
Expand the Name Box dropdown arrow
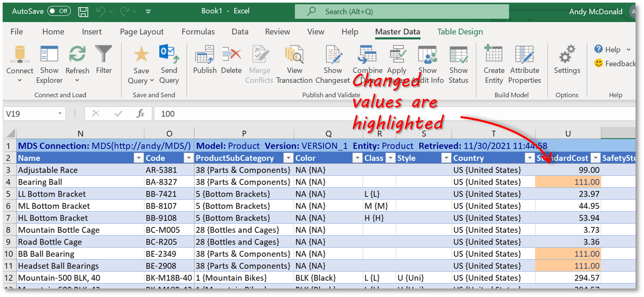(60, 113)
